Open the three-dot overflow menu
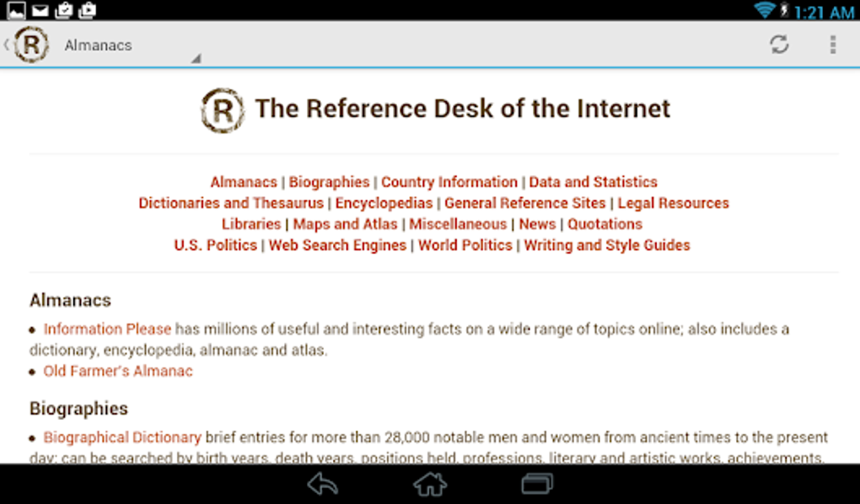Screen dimensions: 860x504 [832, 45]
